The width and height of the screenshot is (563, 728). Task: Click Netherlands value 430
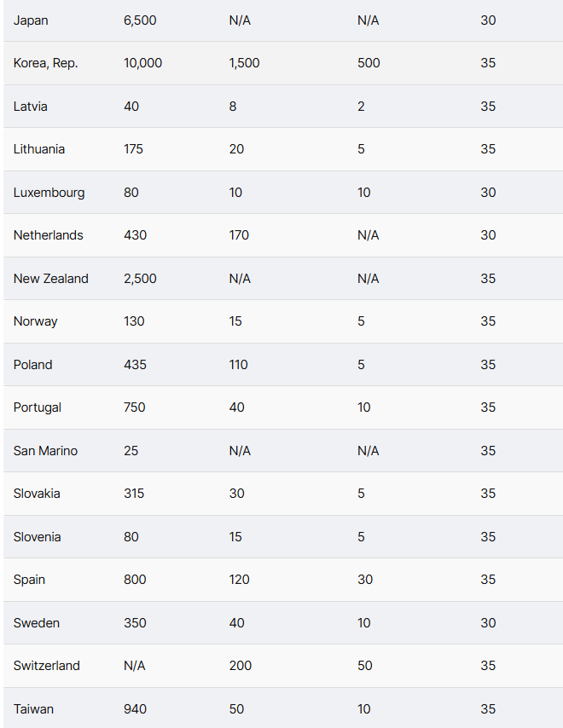(x=135, y=235)
